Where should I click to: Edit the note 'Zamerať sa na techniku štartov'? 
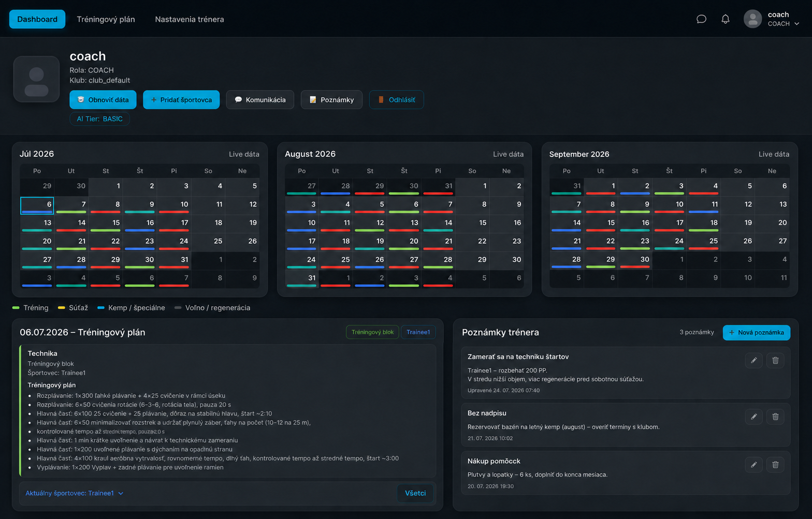point(753,360)
